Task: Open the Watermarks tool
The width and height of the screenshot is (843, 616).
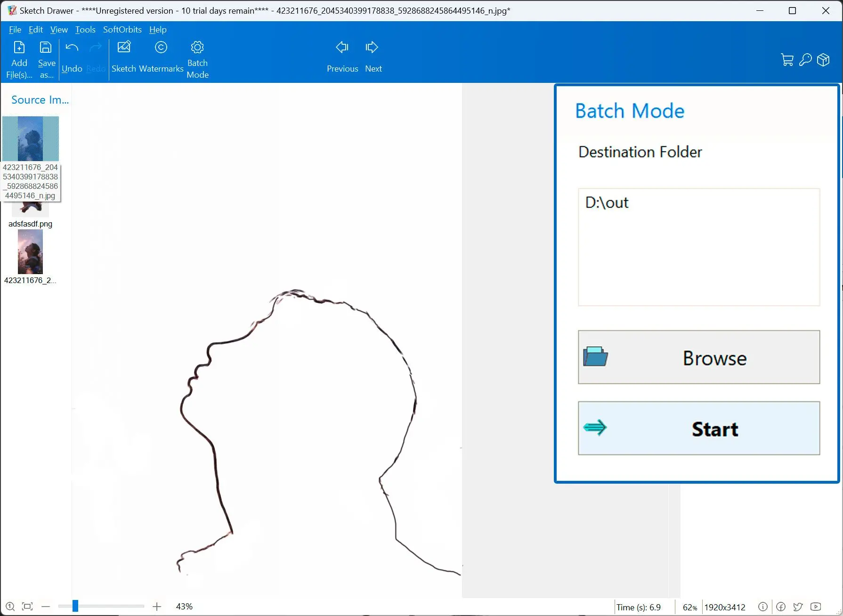Action: pos(161,57)
